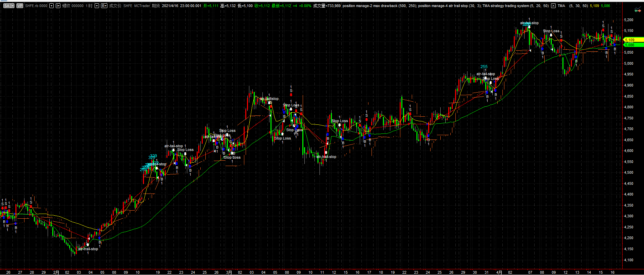Click the 成交量=733,989 volume value
644x275 pixels.
coord(327,6)
